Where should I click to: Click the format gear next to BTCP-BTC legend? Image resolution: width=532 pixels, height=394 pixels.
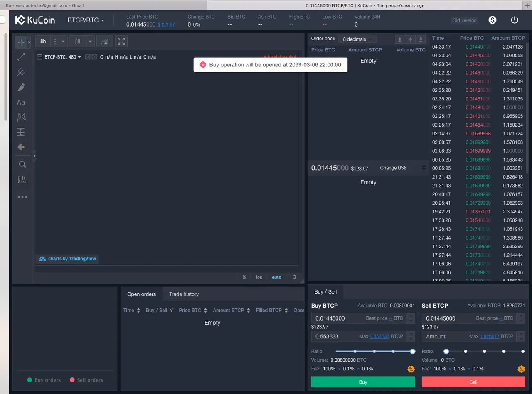click(94, 57)
